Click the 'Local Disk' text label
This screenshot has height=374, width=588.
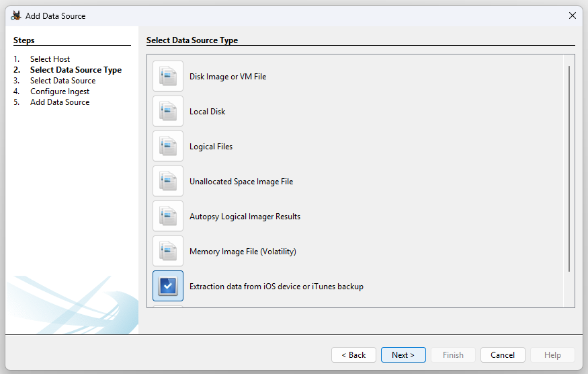click(x=208, y=112)
